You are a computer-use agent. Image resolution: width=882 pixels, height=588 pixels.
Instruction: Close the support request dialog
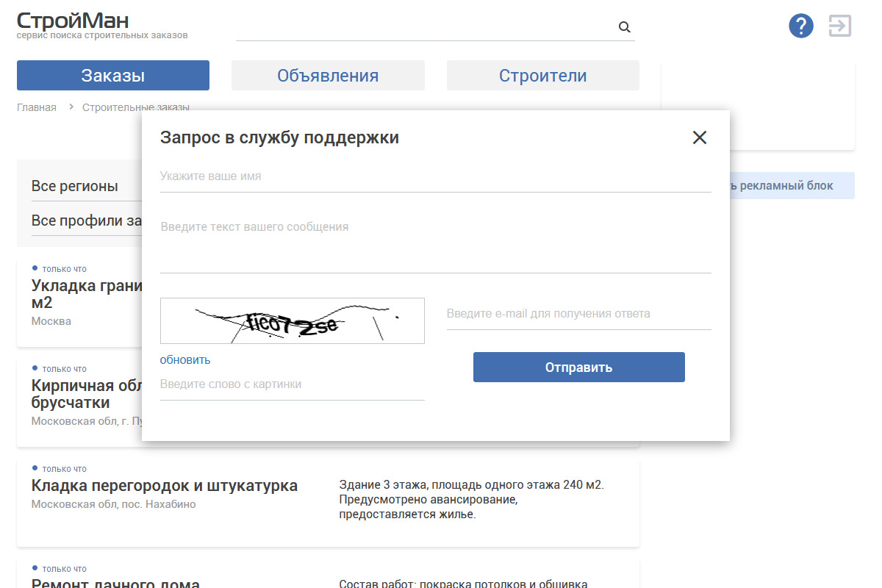[699, 137]
